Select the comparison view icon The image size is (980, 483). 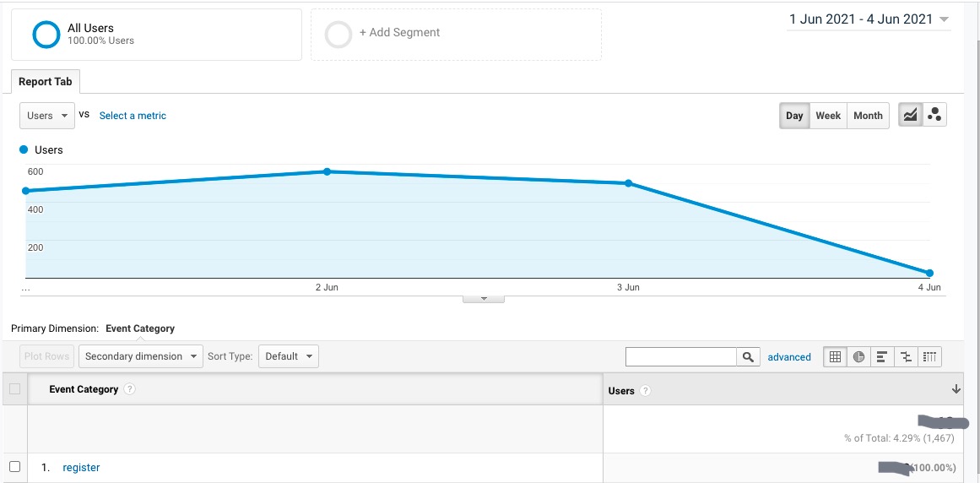[906, 357]
